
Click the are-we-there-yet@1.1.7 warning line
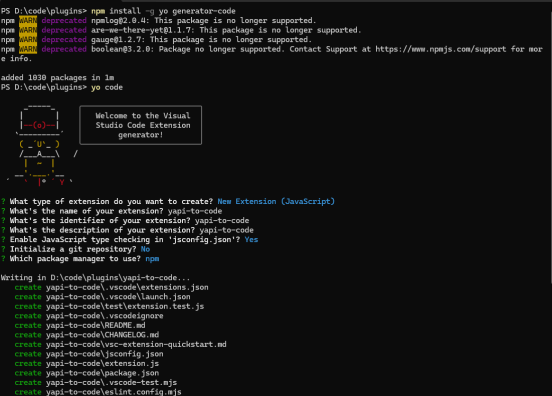(x=181, y=30)
